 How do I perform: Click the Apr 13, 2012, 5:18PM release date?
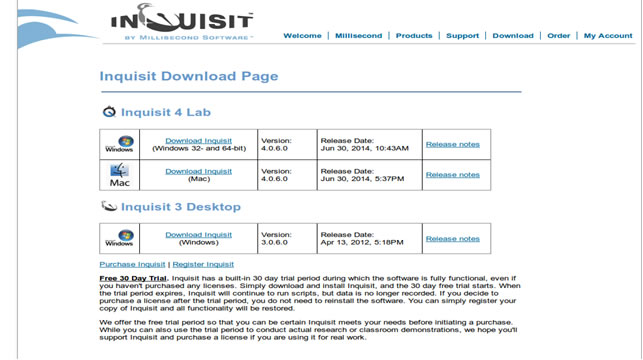362,242
